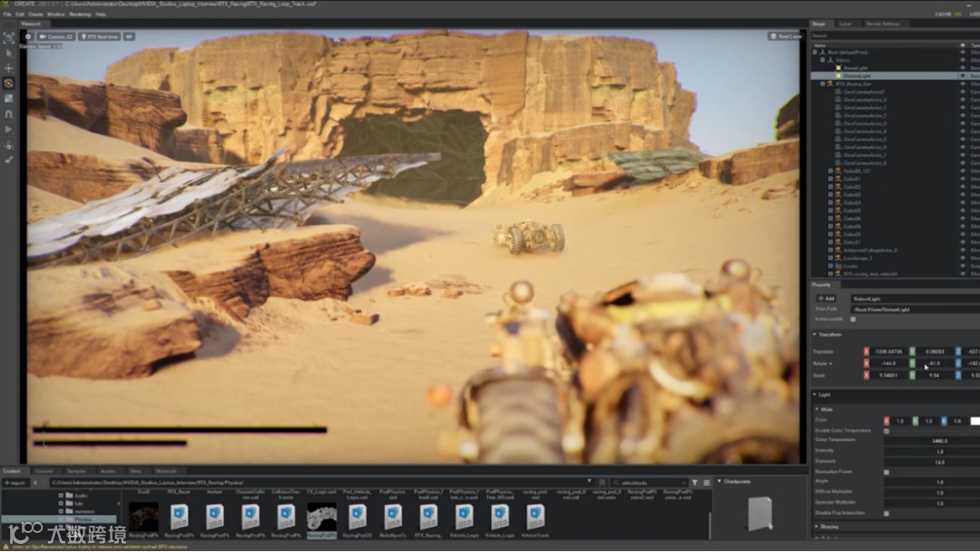Toggle the Normalize Power checkbox
The image size is (980, 552).
tap(887, 472)
